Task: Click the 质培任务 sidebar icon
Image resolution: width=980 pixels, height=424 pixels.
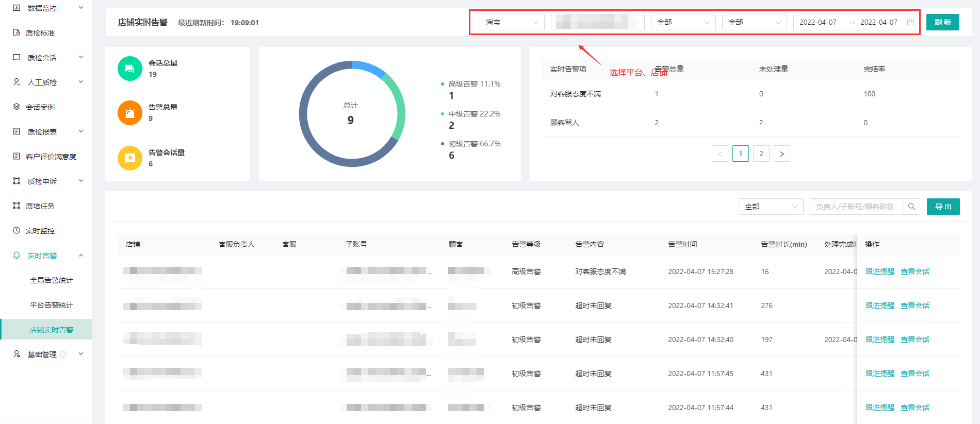Action: [x=17, y=206]
